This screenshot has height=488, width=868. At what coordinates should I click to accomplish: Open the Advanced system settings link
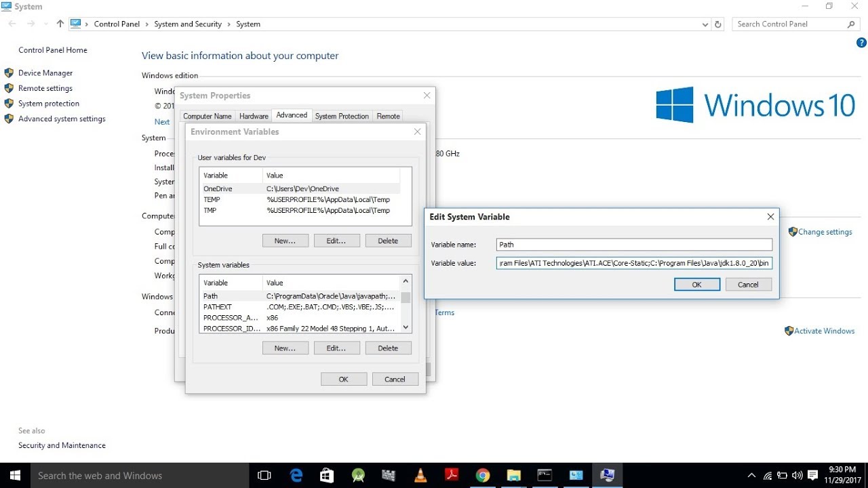click(62, 119)
